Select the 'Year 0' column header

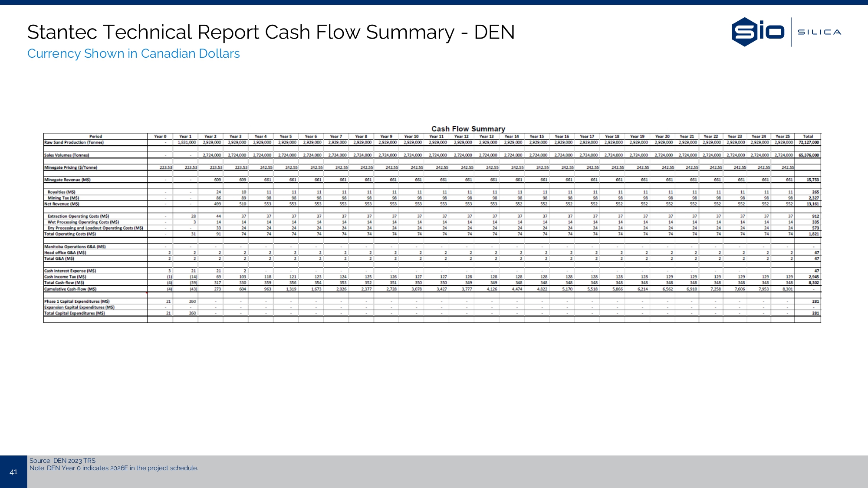click(160, 136)
